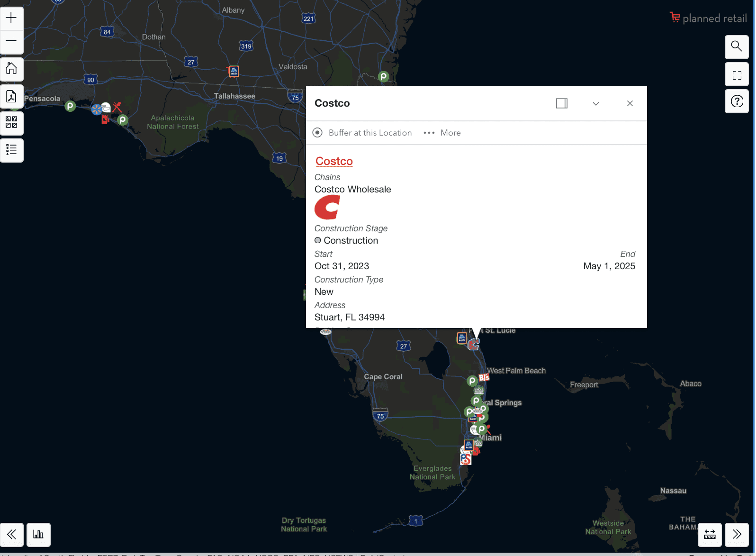Image resolution: width=756 pixels, height=556 pixels.
Task: Click the Nassau map label
Action: pyautogui.click(x=673, y=491)
